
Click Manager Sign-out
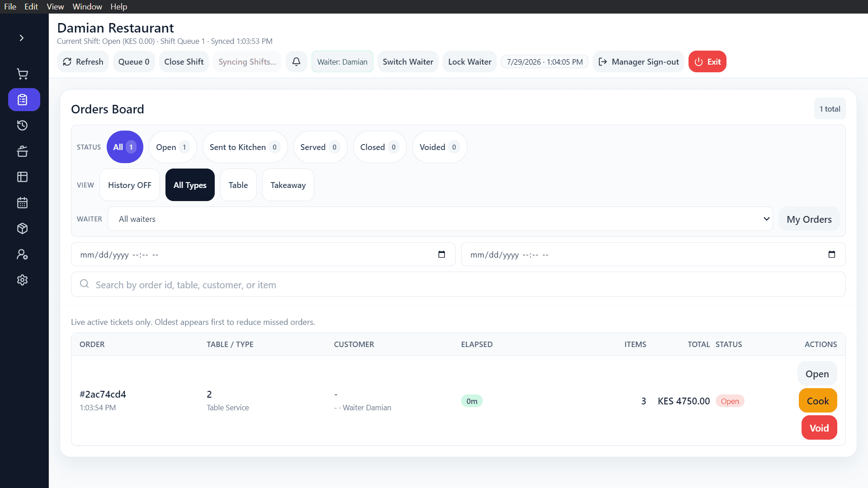coord(638,61)
